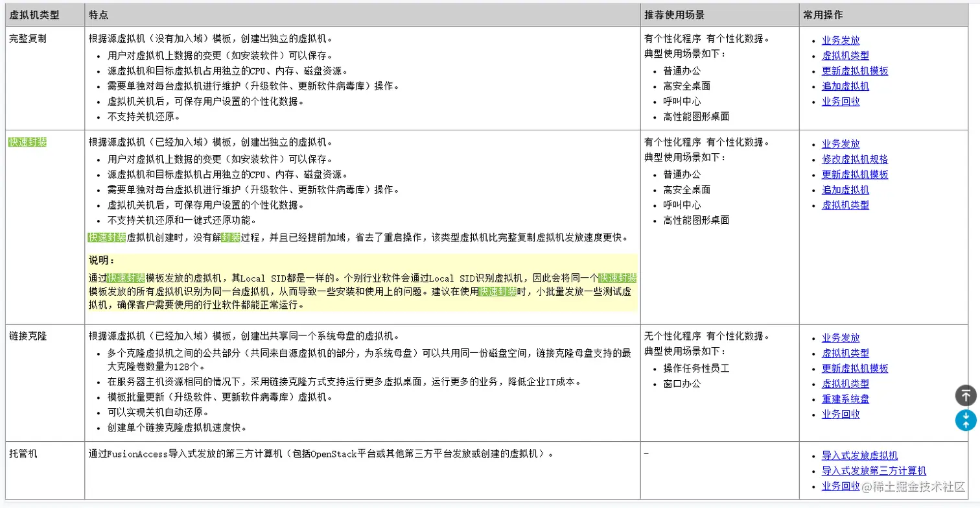Image resolution: width=980 pixels, height=508 pixels.
Task: Click the 窗口办公 bullet text
Action: point(682,383)
